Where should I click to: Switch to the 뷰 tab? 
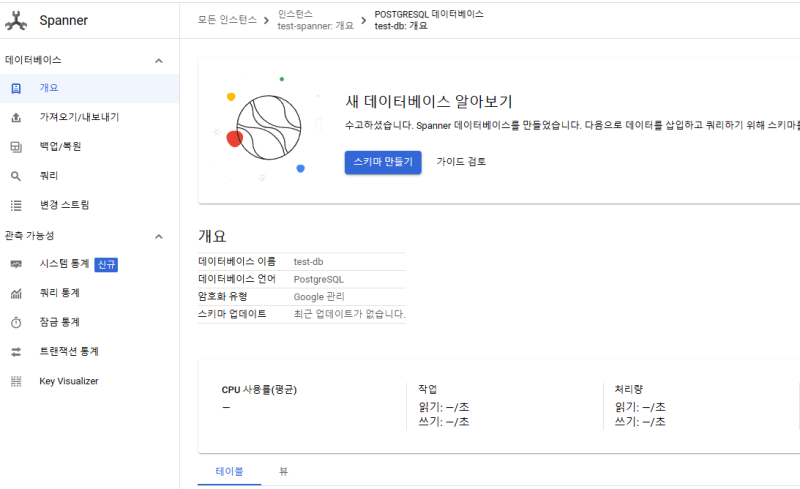pos(284,472)
